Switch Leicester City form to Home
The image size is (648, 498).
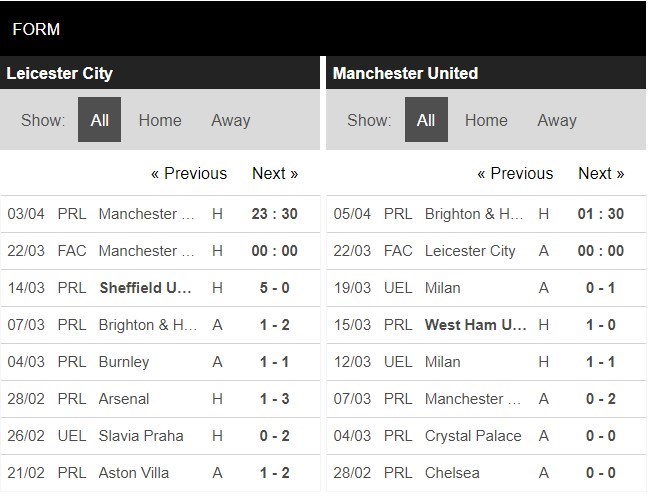click(x=160, y=120)
